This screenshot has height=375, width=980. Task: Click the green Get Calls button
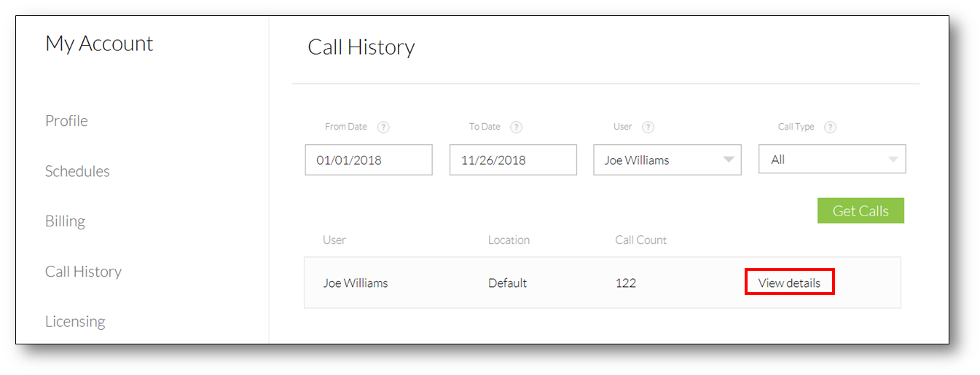tap(861, 210)
